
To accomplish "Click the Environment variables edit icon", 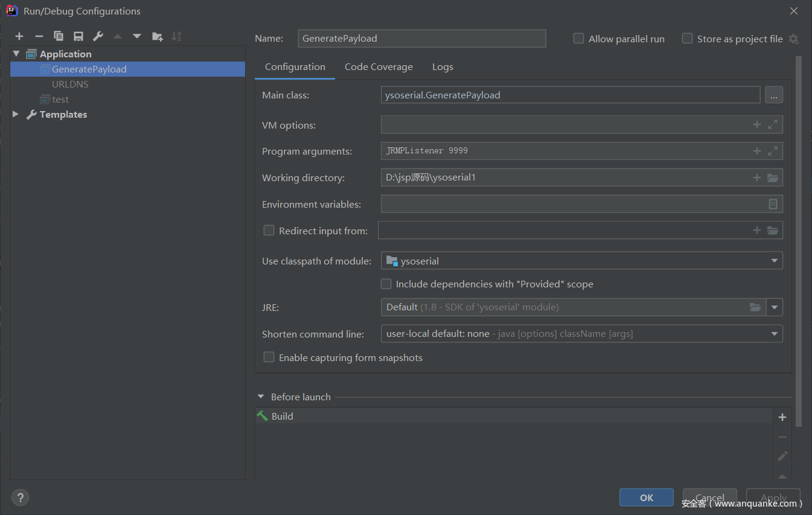I will [773, 204].
